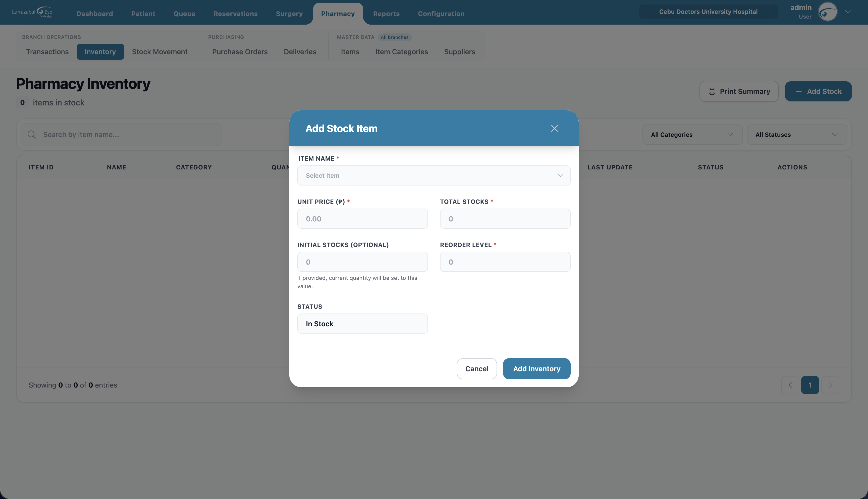Screen dimensions: 868x499
Task: Click the items in stock count
Action: point(22,102)
